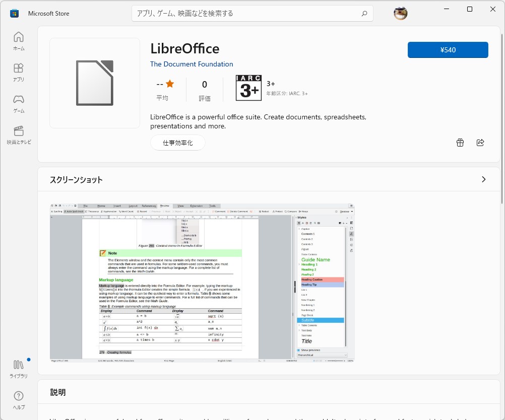Click the gift icon to buy as gift
Image resolution: width=505 pixels, height=420 pixels.
pyautogui.click(x=460, y=143)
